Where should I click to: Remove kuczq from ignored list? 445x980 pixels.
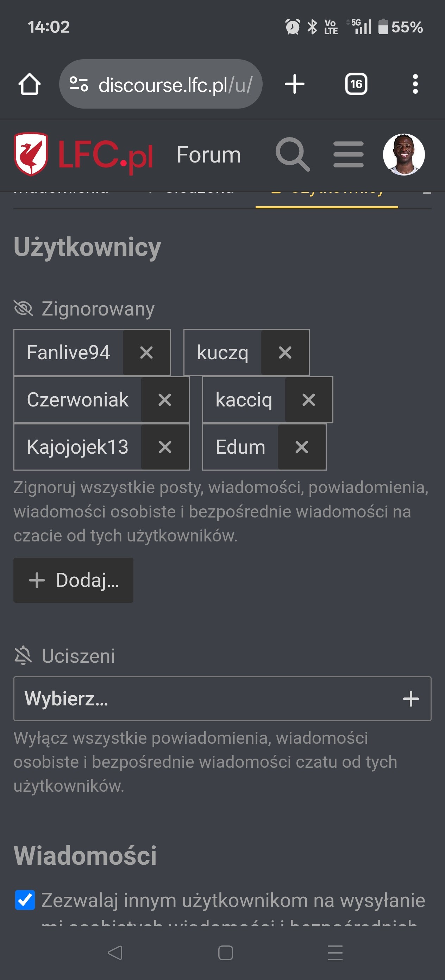point(285,353)
